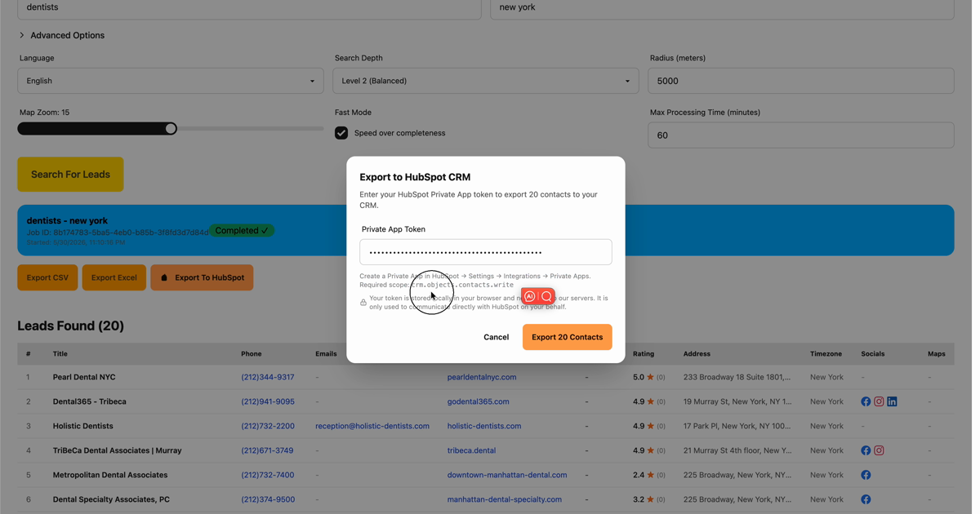This screenshot has width=980, height=514.
Task: Open the tribeca.dental link
Action: pos(471,450)
